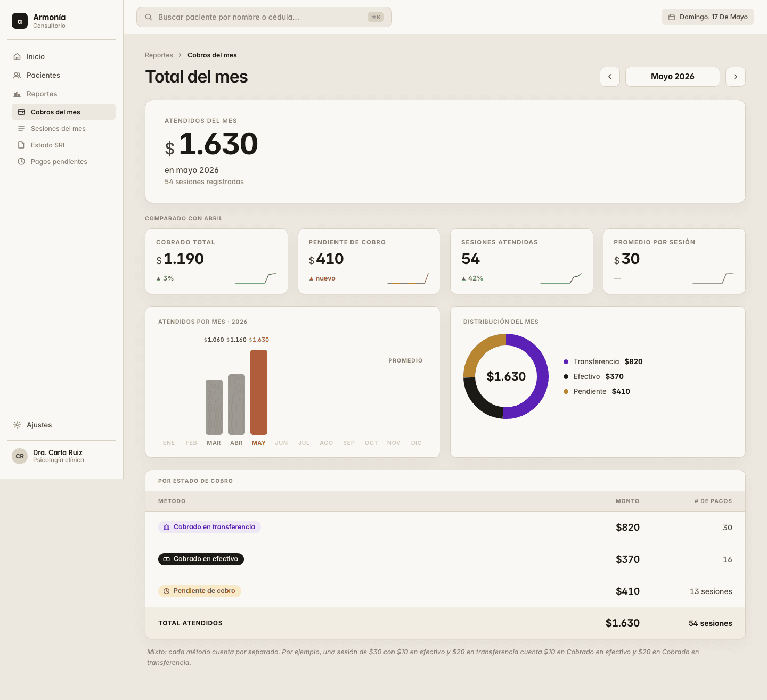Click the Cobrado en transferencia badge
Screen dimensions: 767x700
point(209,527)
